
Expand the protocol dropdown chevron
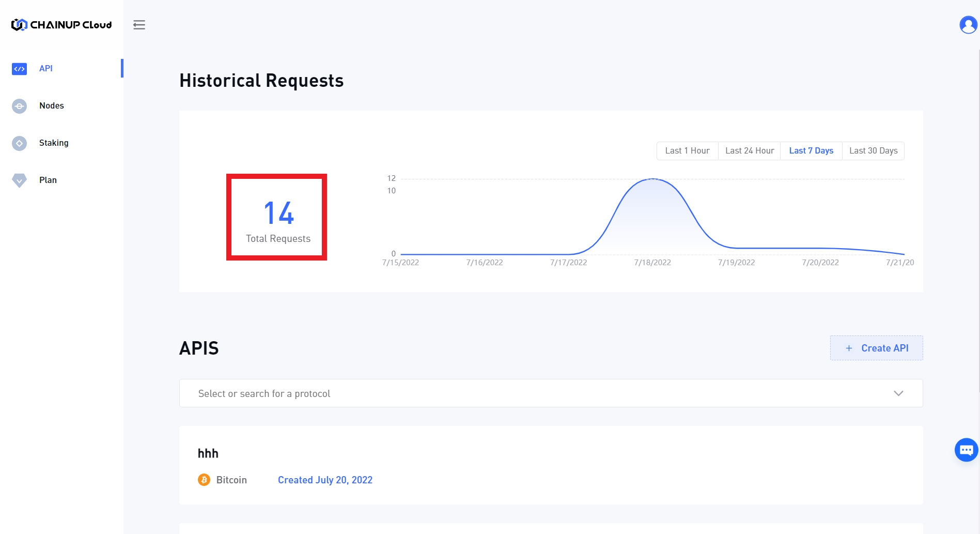coord(898,393)
